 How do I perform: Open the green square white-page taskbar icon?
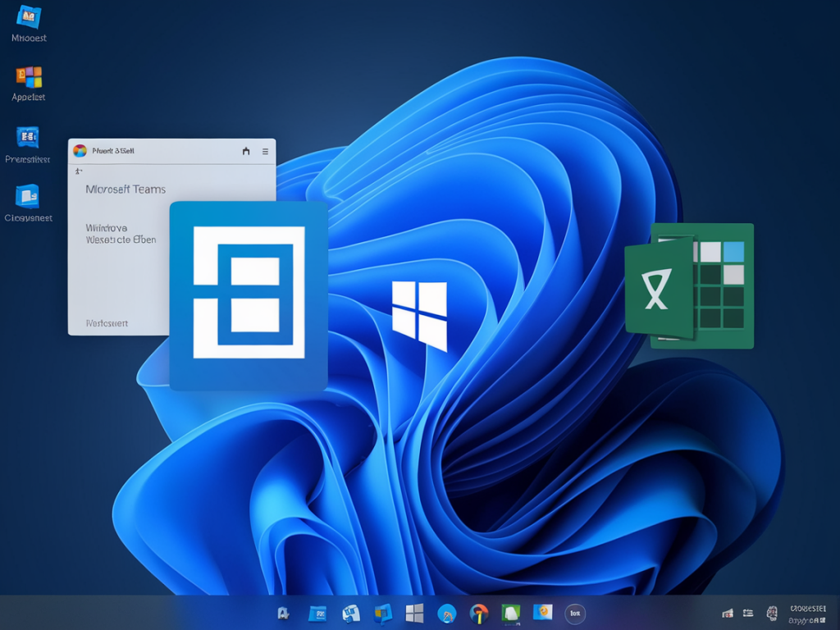pos(510,614)
